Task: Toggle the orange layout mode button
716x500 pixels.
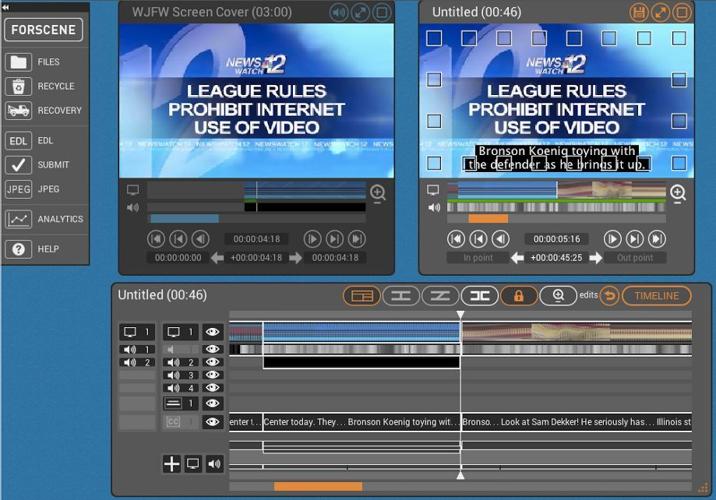Action: point(362,296)
